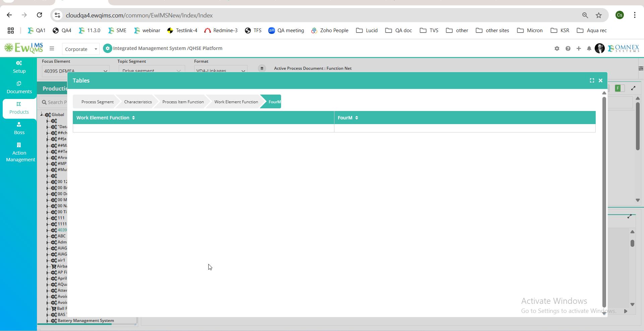644x331 pixels.
Task: Click the Tables dialog vertical scrollbar
Action: [604, 202]
